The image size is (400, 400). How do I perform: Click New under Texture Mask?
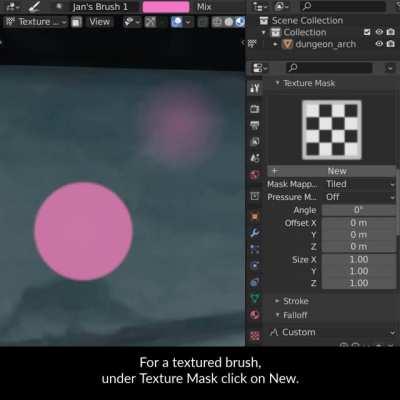[332, 171]
